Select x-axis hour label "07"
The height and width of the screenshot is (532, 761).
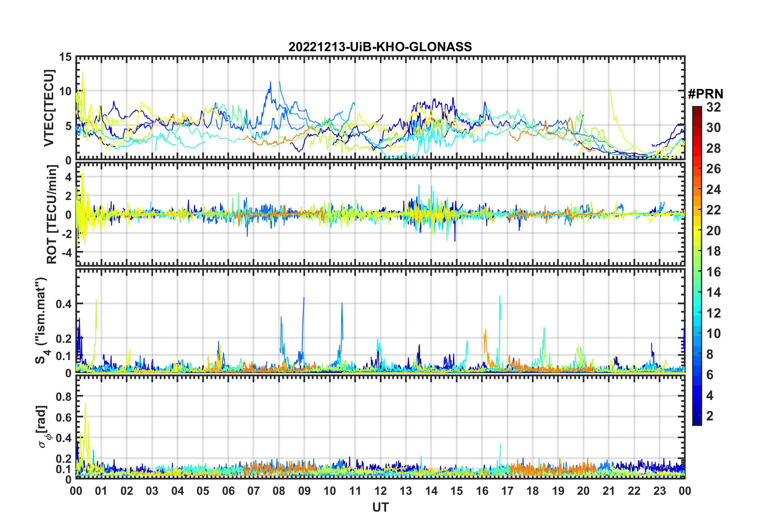pos(254,491)
